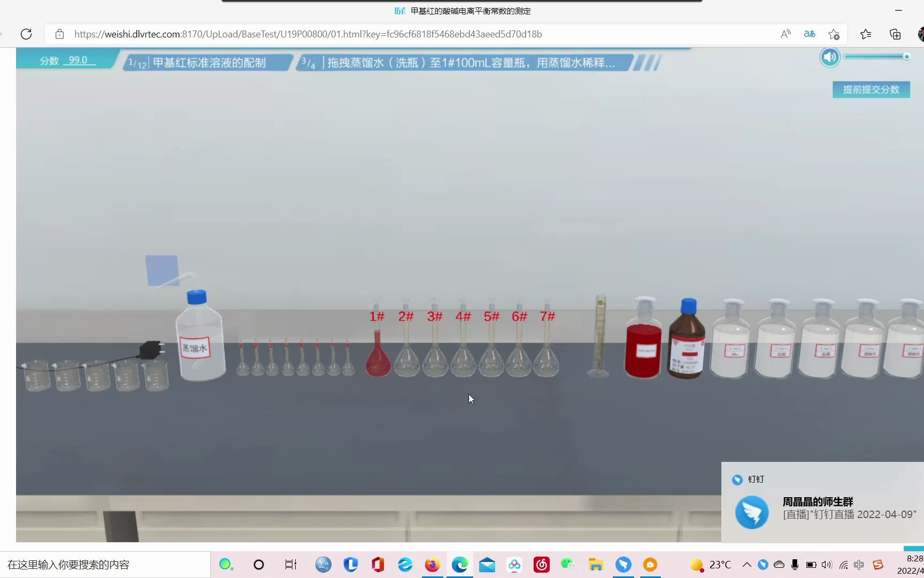The height and width of the screenshot is (578, 924).
Task: Click the graduated measuring cylinder
Action: (x=599, y=336)
